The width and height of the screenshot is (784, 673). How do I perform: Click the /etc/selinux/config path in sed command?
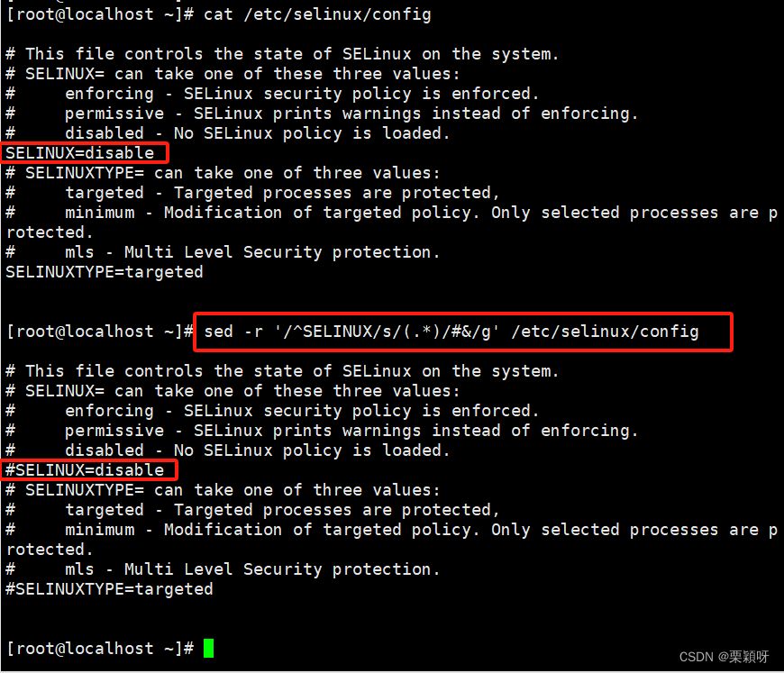(605, 332)
